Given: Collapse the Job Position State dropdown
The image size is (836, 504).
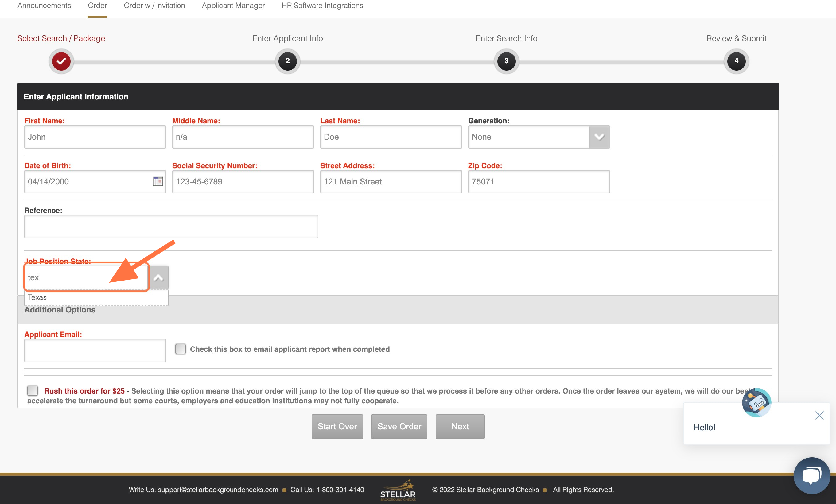Looking at the screenshot, I should pos(158,278).
